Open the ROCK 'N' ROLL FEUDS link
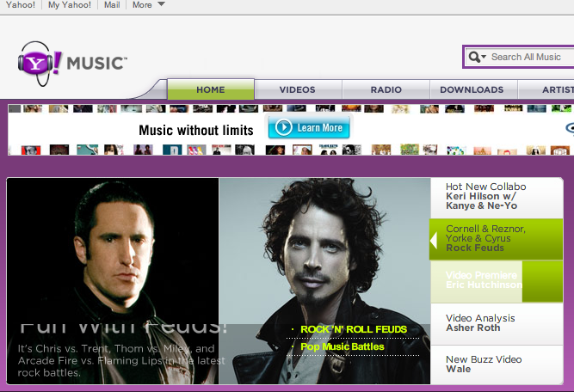574x392 pixels. [x=353, y=329]
